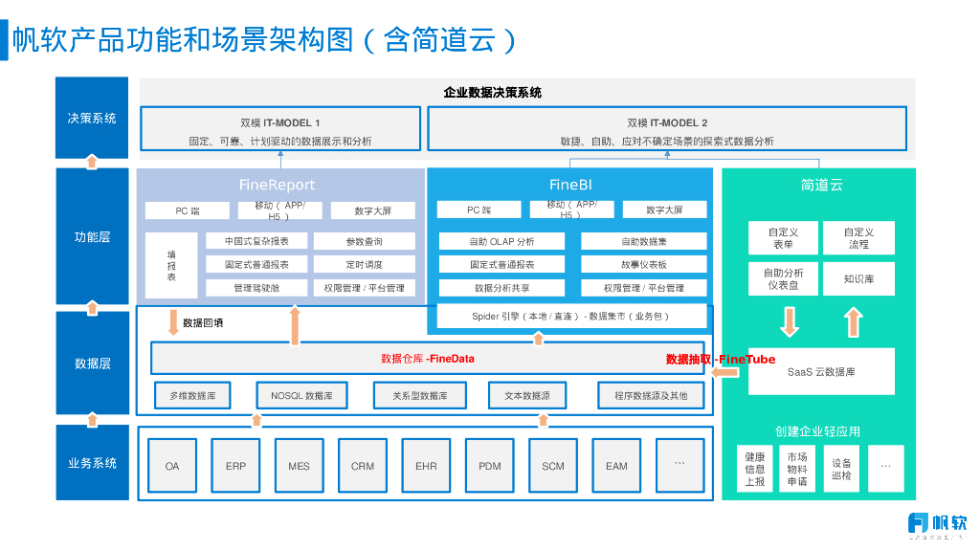Click the 简道云 section title
Viewport: 980px width, 551px height.
coord(821,185)
